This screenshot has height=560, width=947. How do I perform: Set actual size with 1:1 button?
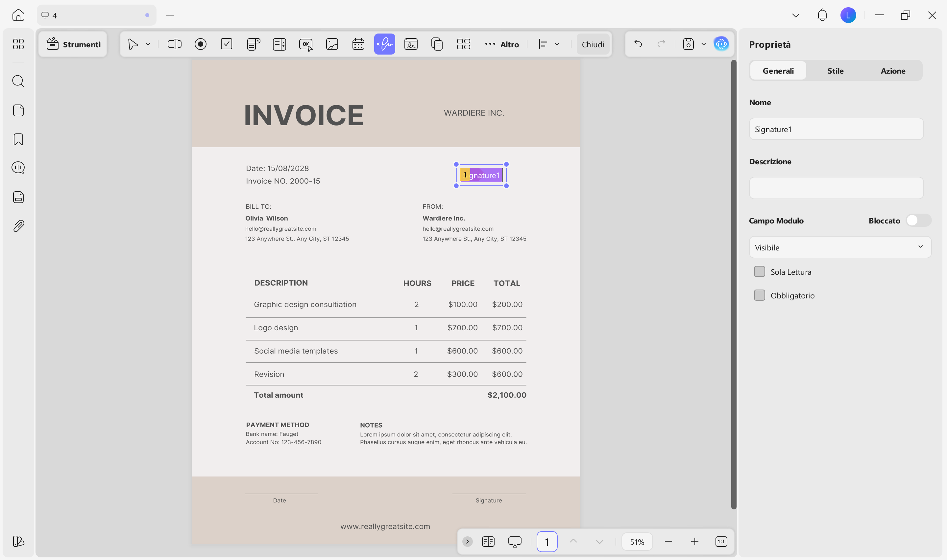tap(721, 542)
